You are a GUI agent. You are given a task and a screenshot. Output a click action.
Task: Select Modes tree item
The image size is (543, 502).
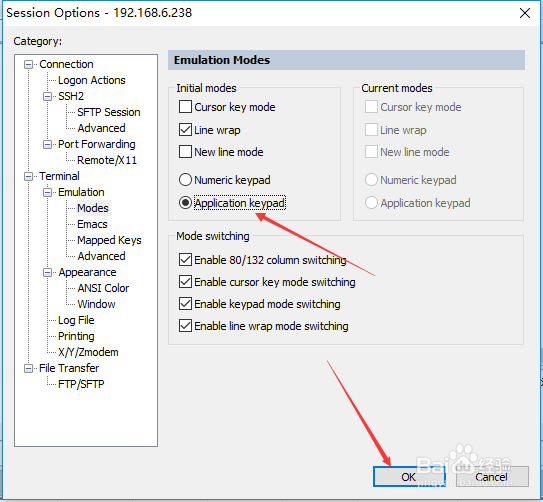(93, 208)
